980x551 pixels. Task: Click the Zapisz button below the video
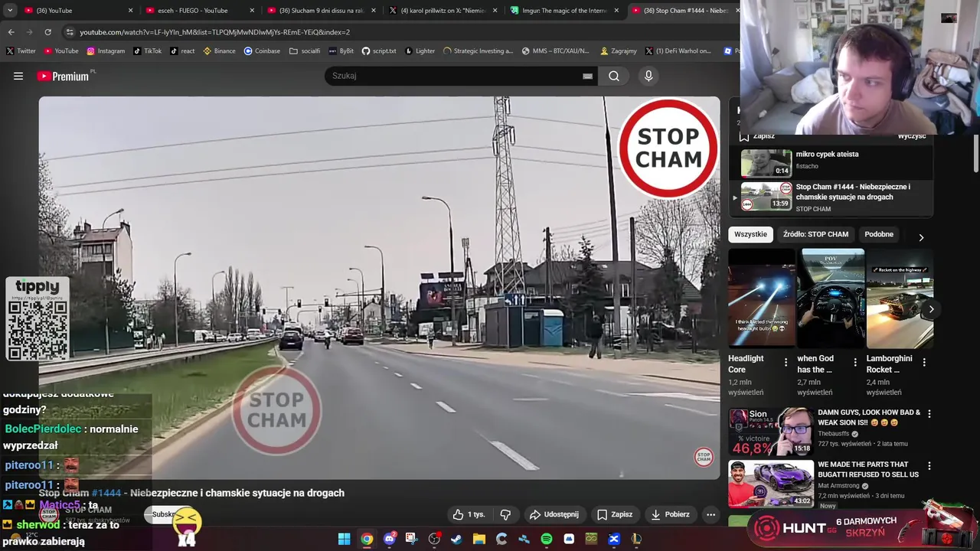pos(615,514)
